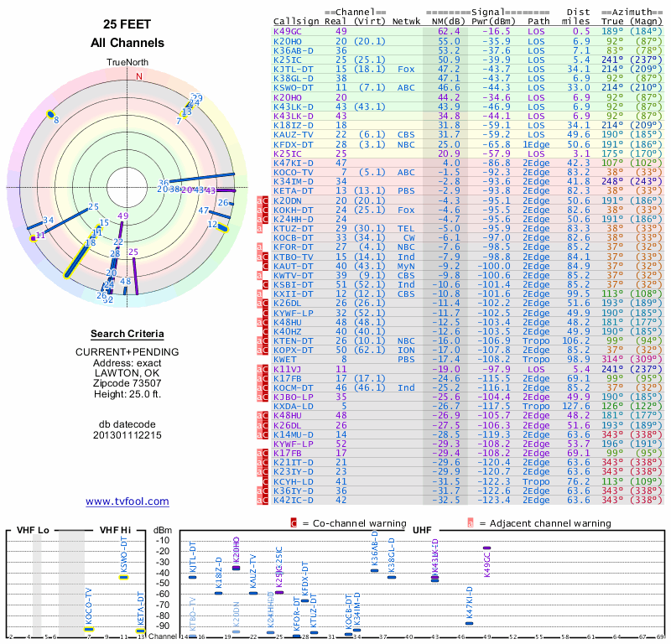Click the 'C' warning icon in KCYH-LD row

[x=265, y=481]
